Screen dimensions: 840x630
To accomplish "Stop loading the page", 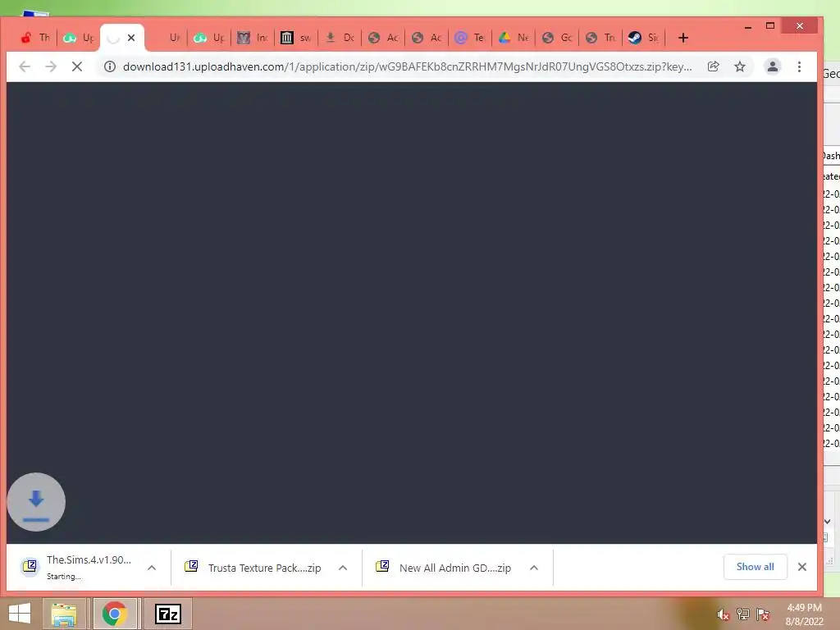I will [76, 66].
